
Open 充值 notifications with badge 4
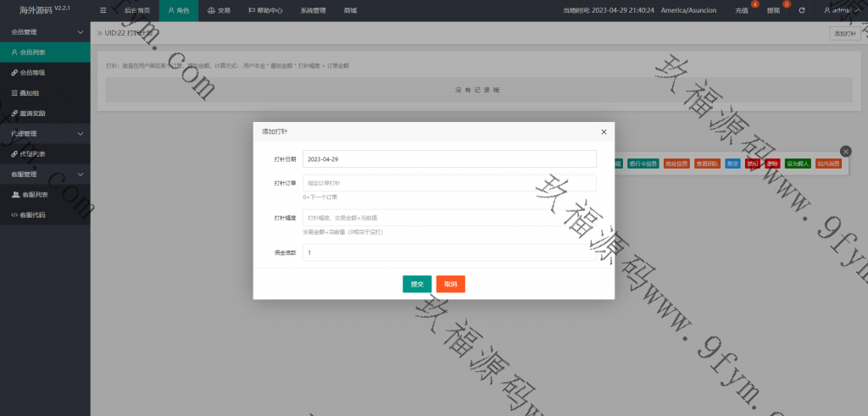(742, 11)
